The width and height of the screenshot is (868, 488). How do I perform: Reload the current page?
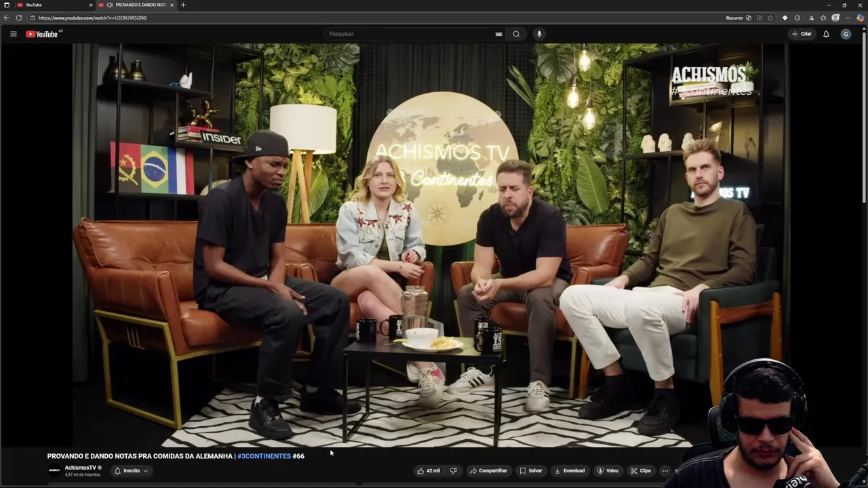pyautogui.click(x=19, y=18)
